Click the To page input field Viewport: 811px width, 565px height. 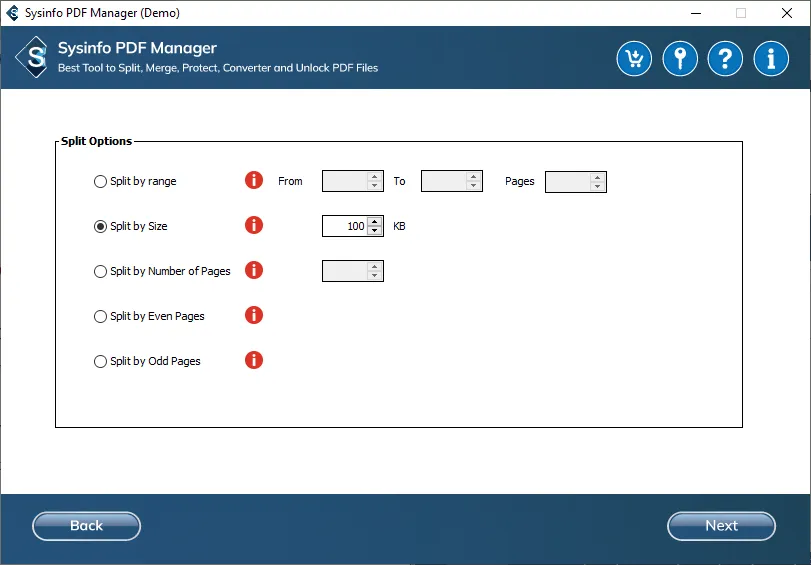click(444, 181)
